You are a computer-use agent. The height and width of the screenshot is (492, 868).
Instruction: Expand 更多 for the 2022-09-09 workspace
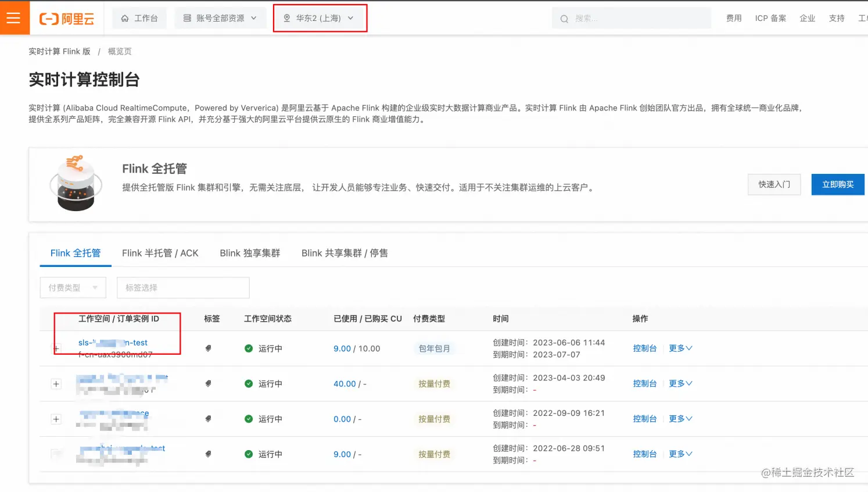click(x=680, y=419)
